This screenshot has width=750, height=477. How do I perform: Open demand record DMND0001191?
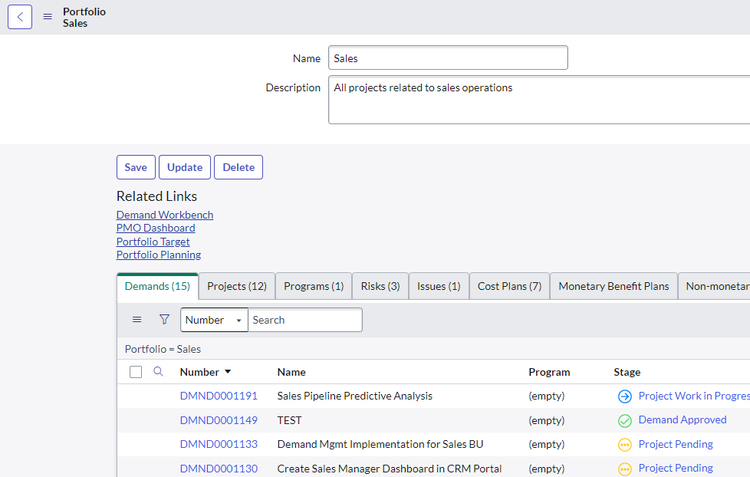point(219,396)
